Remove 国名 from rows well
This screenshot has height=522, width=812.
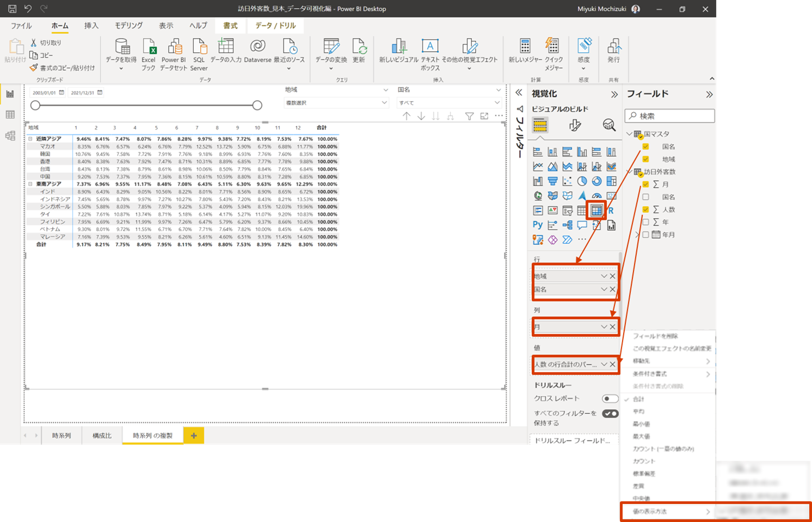pos(612,289)
